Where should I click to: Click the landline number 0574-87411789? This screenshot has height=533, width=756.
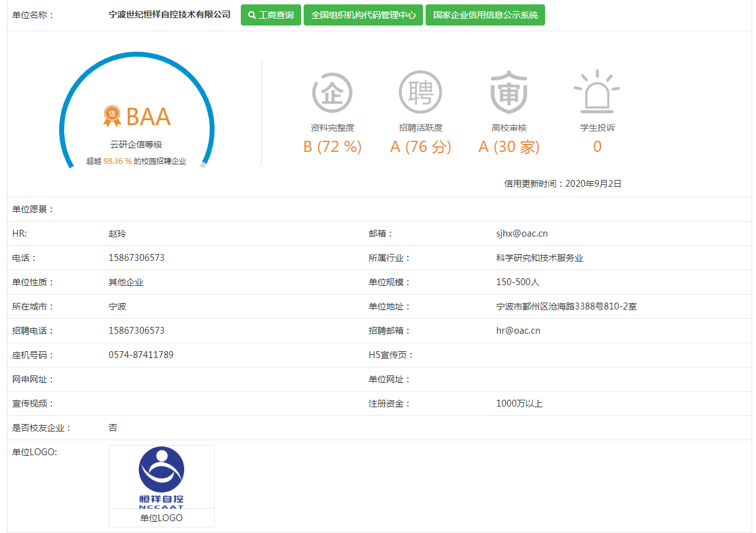coord(141,355)
